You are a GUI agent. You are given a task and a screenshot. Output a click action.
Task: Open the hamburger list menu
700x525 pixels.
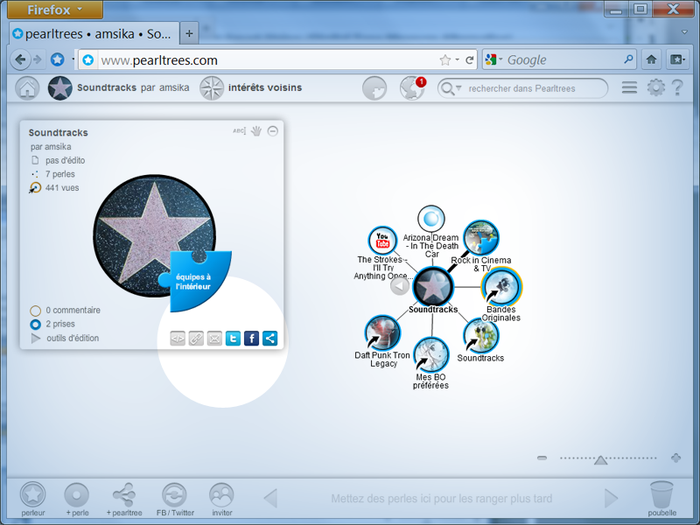click(629, 88)
